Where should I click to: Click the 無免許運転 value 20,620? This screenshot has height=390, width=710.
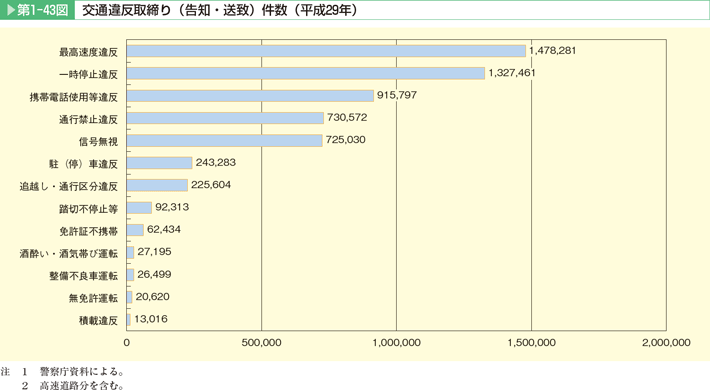(153, 297)
